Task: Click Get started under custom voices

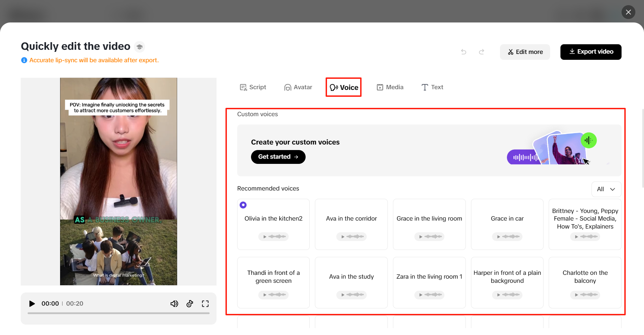Action: [278, 157]
